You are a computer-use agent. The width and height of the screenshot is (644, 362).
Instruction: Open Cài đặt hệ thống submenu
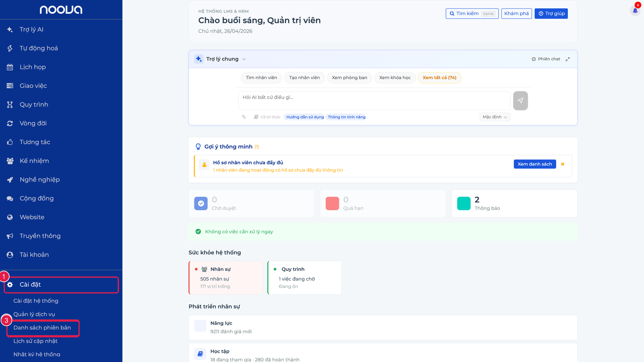(x=36, y=301)
